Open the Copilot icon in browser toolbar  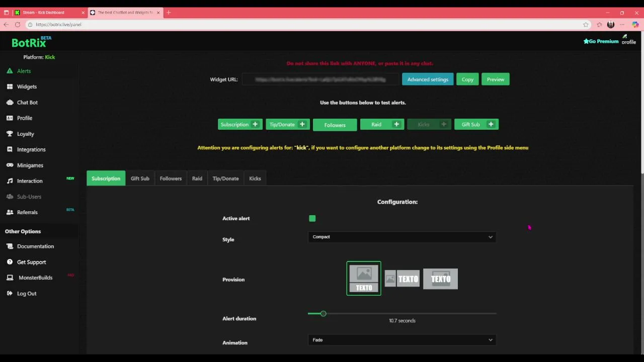pos(635,25)
